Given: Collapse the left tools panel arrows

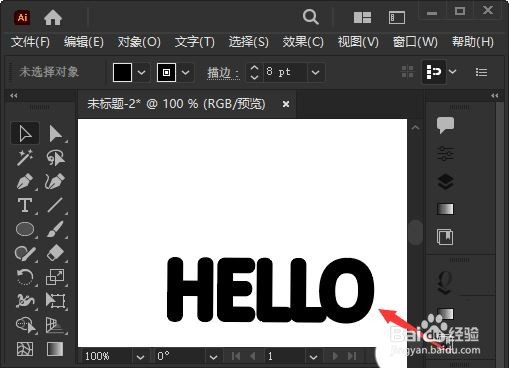Looking at the screenshot, I should click(14, 96).
